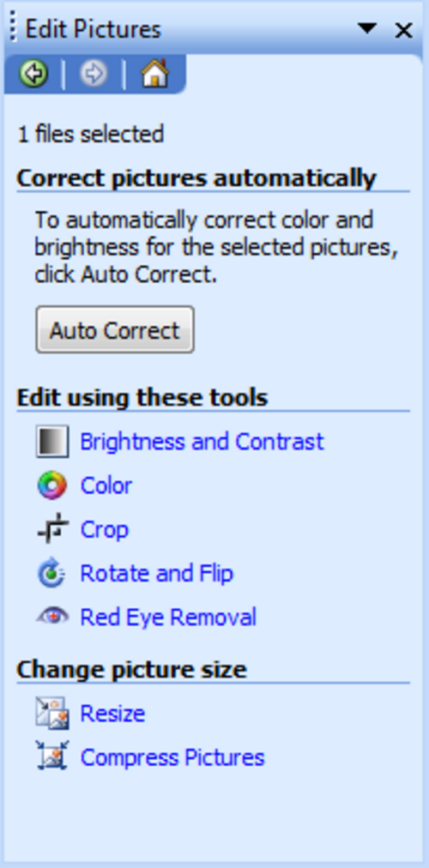Click the Compress Pictures icon
The image size is (429, 868).
[x=52, y=756]
